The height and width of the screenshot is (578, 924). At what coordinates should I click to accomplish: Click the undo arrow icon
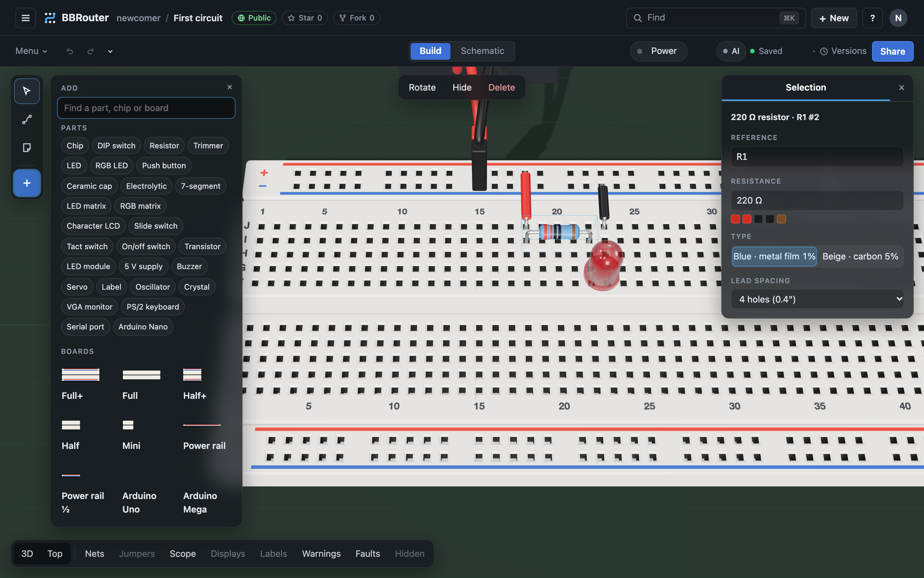(70, 51)
